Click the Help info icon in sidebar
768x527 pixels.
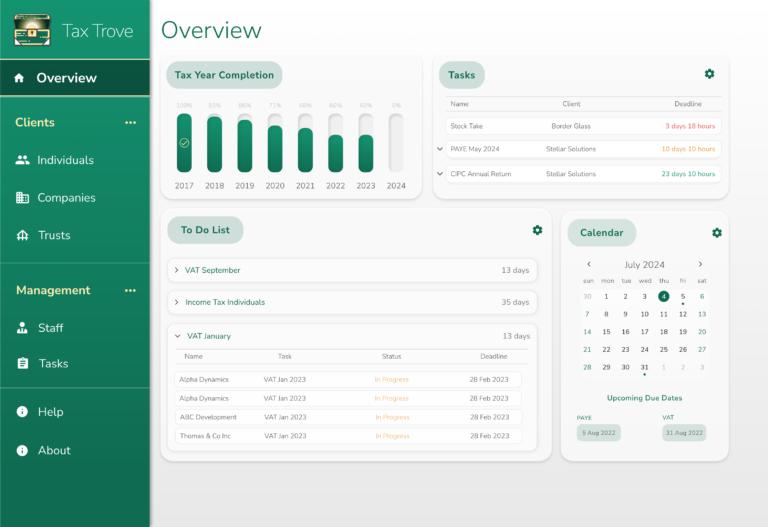(22, 412)
